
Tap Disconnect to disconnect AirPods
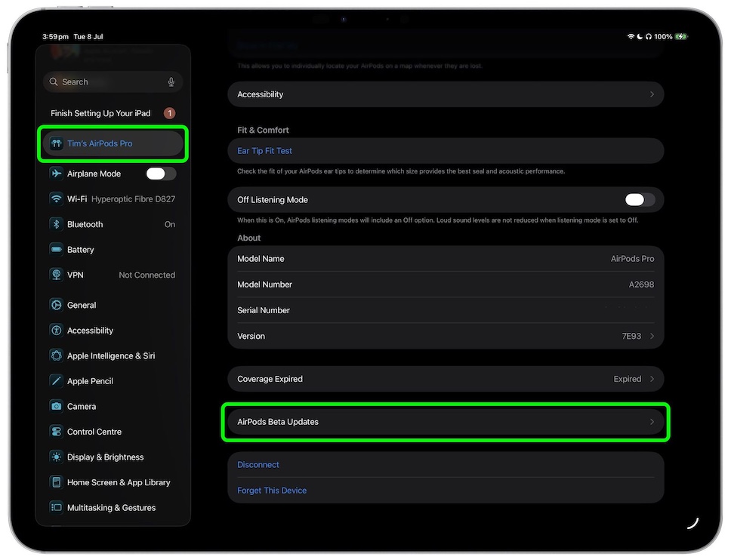point(258,465)
